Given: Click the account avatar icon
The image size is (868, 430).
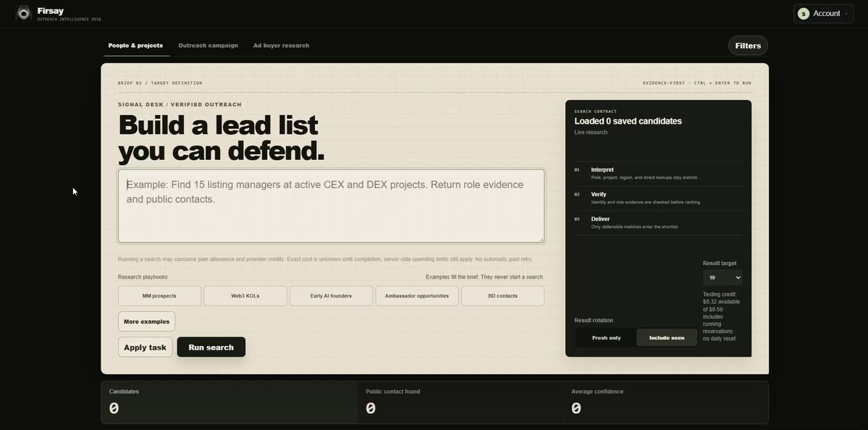Looking at the screenshot, I should click(x=804, y=13).
